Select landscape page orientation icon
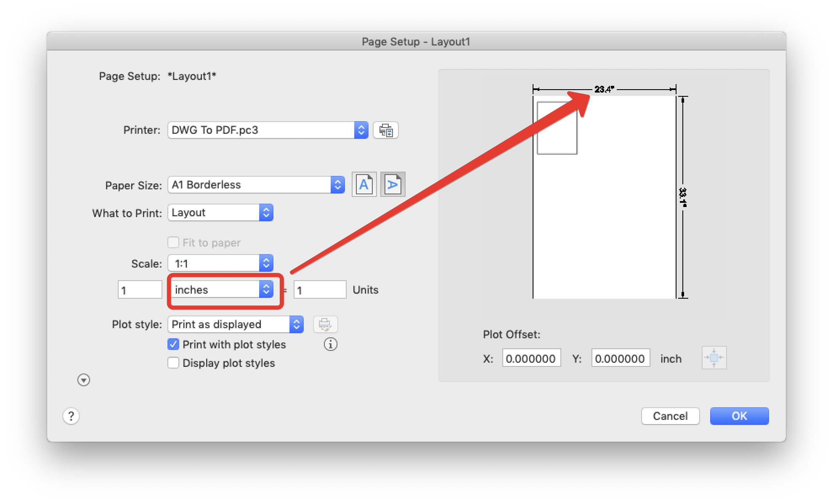Image resolution: width=833 pixels, height=504 pixels. click(393, 184)
